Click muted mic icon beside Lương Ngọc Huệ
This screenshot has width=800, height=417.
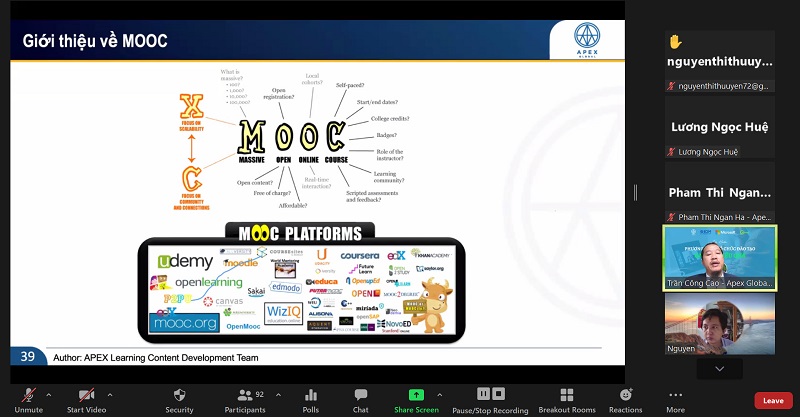coord(671,152)
